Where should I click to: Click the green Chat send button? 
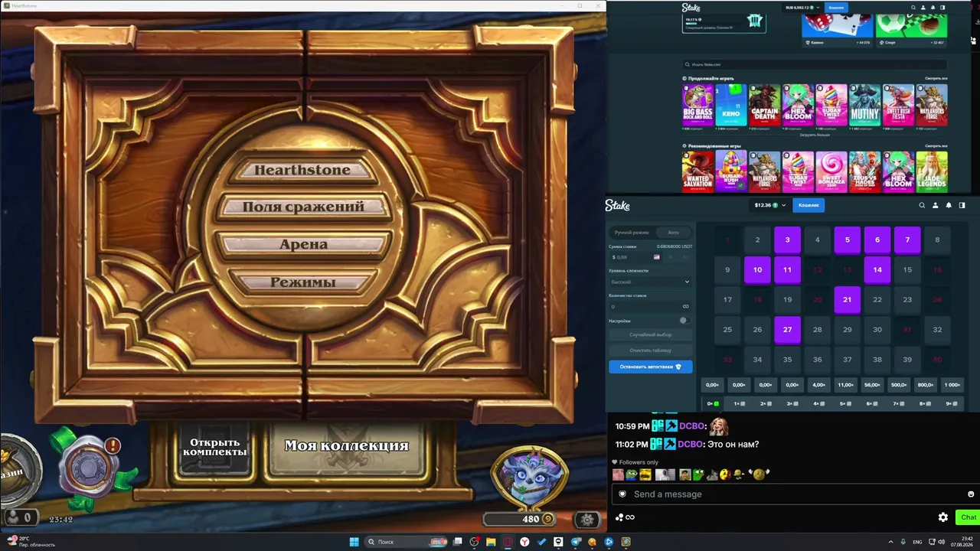click(968, 517)
